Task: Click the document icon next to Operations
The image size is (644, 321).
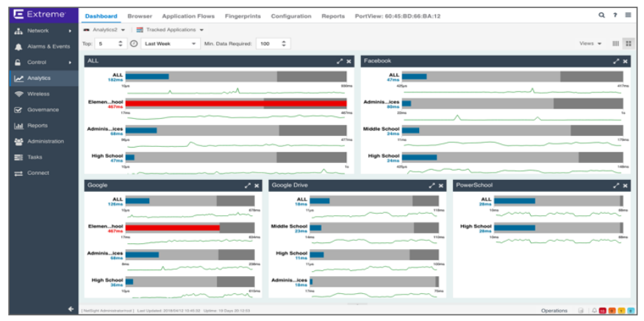Action: tap(580, 311)
